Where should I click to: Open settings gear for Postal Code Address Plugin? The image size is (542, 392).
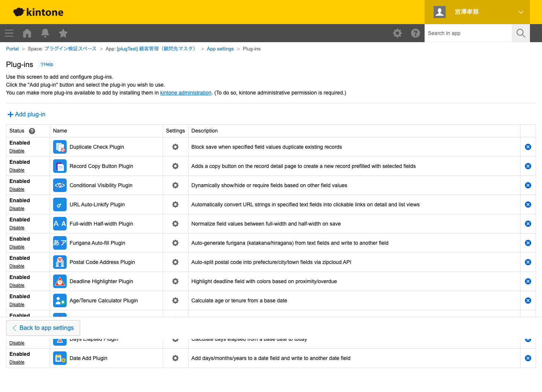point(175,262)
